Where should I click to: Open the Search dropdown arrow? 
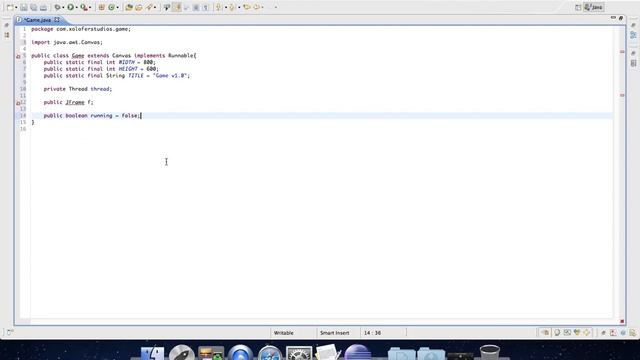pyautogui.click(x=155, y=7)
